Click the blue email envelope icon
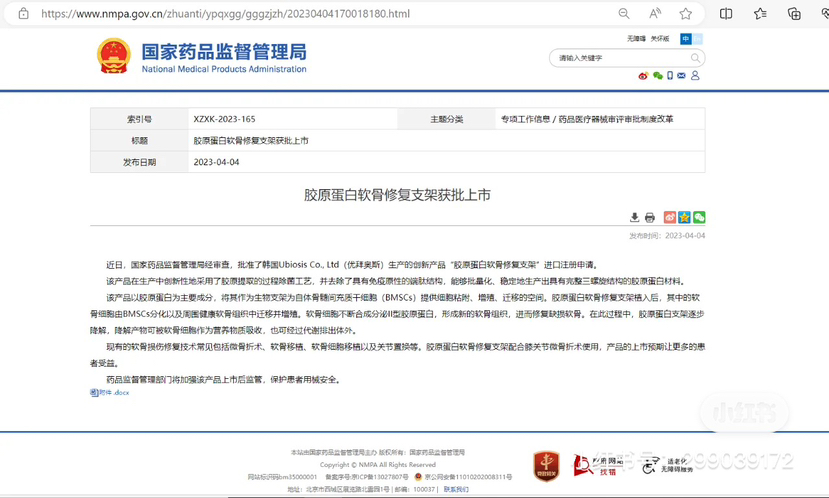829x498 pixels. click(x=681, y=76)
